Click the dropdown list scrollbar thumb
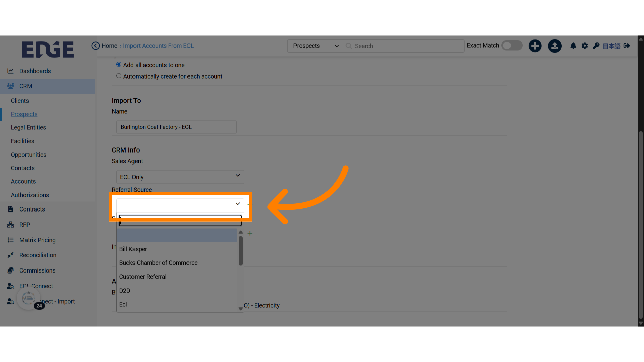The height and width of the screenshot is (362, 644). point(240,251)
